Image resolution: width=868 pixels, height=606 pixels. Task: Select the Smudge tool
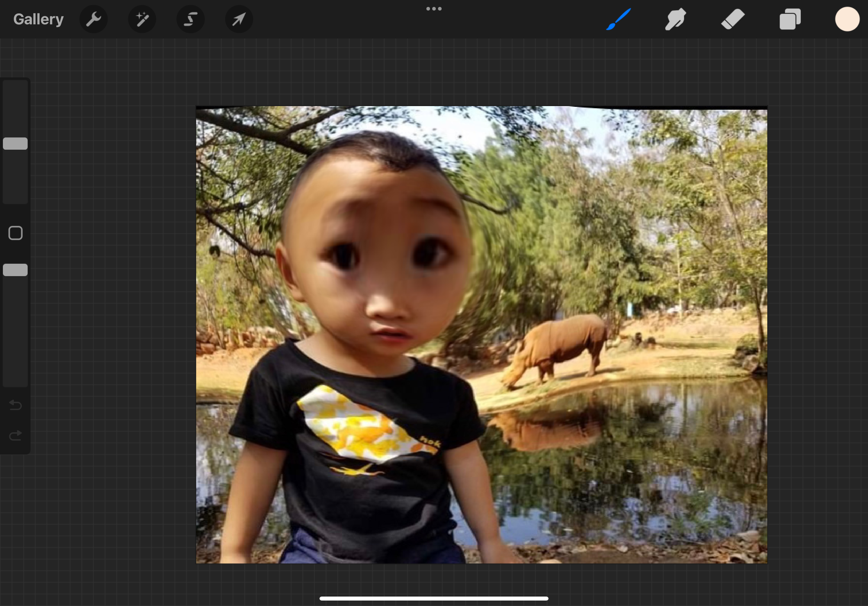click(676, 19)
